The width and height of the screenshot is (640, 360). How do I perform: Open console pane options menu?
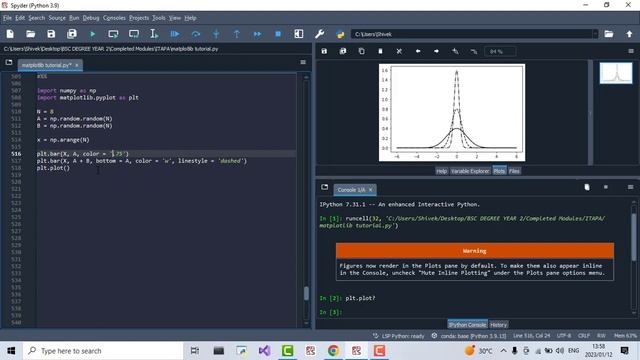click(631, 187)
